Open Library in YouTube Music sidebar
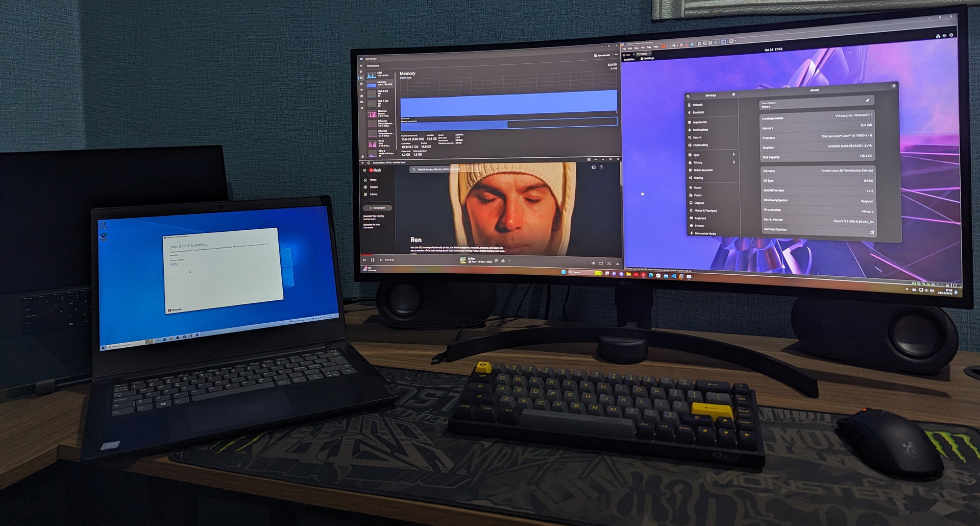This screenshot has height=526, width=980. (371, 194)
